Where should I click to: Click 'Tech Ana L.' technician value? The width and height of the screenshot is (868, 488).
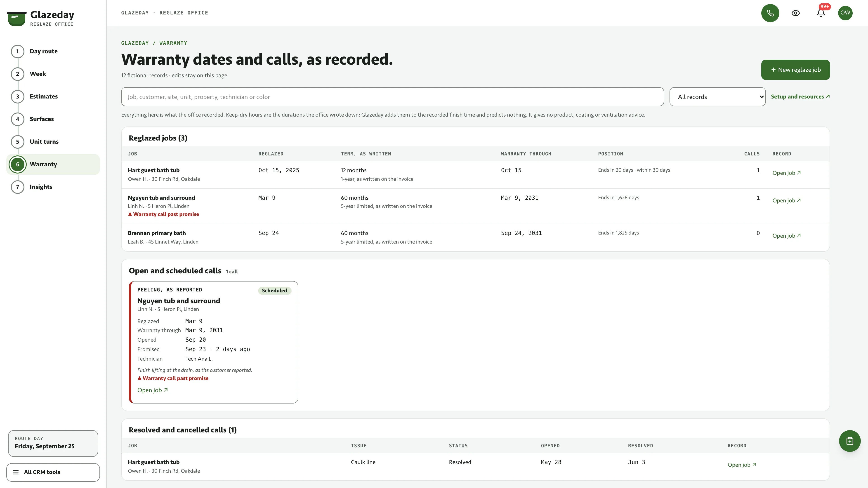(x=199, y=359)
